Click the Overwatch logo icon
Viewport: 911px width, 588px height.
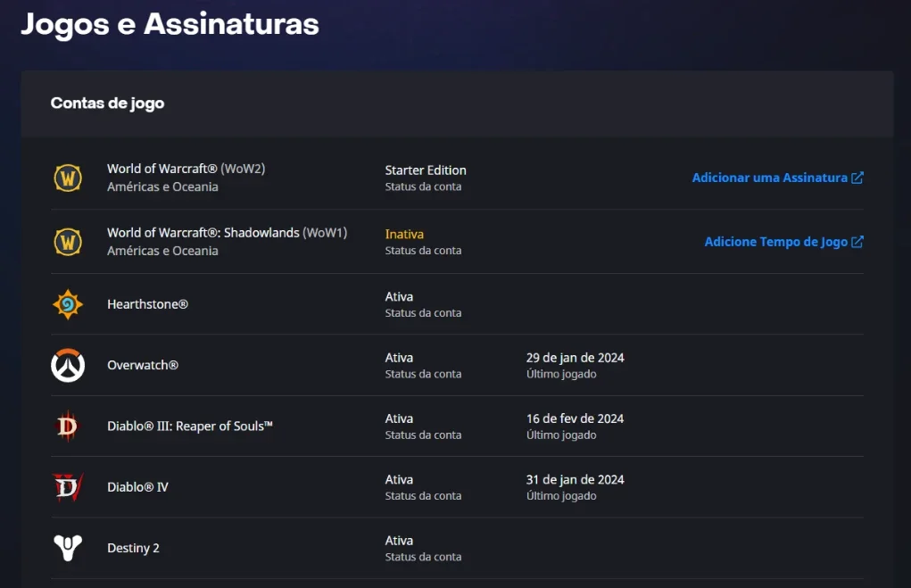(x=68, y=365)
